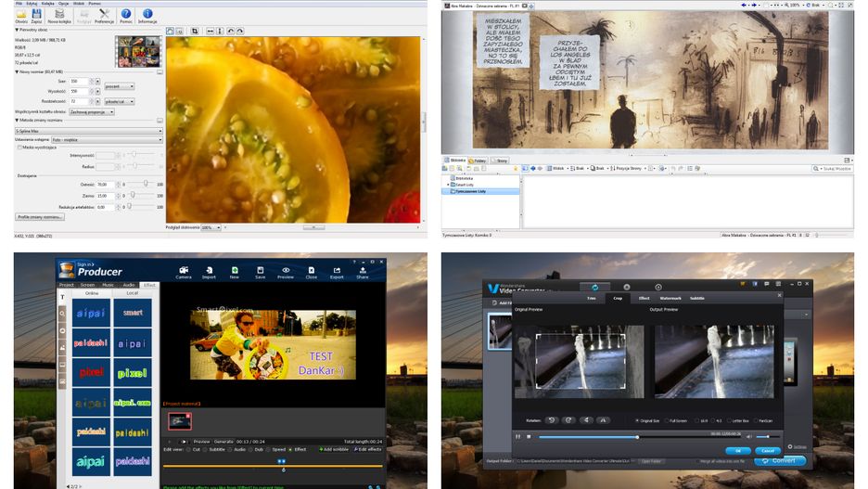Click the Import icon in Producer toolbar

[209, 270]
